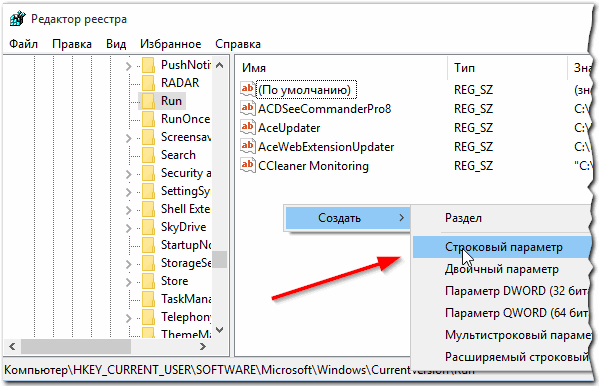Open the Файл menu
Image resolution: width=599 pixels, height=386 pixels.
coord(23,44)
